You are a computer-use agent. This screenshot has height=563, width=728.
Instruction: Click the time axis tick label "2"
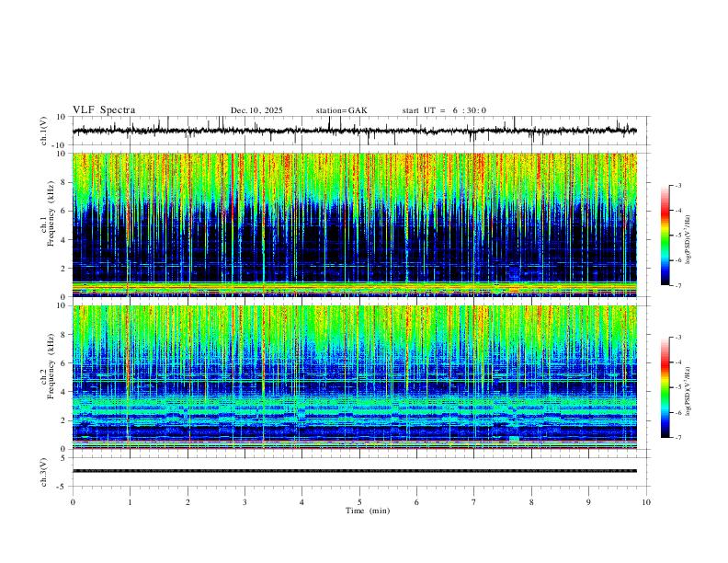[x=188, y=502]
